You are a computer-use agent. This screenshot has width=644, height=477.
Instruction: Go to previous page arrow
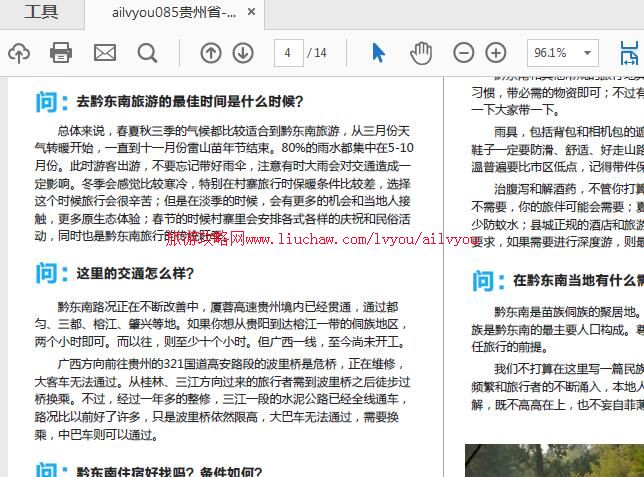pos(210,53)
